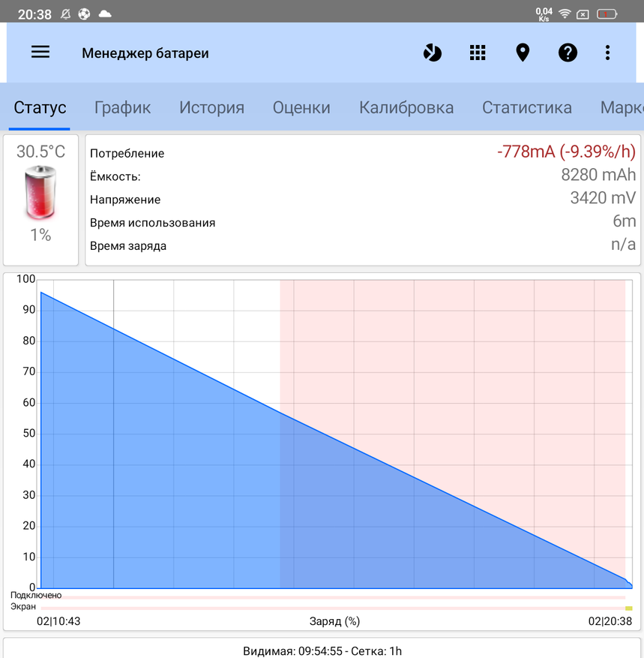This screenshot has width=644, height=658.
Task: Tap the status bar battery indicator
Action: pyautogui.click(x=607, y=14)
